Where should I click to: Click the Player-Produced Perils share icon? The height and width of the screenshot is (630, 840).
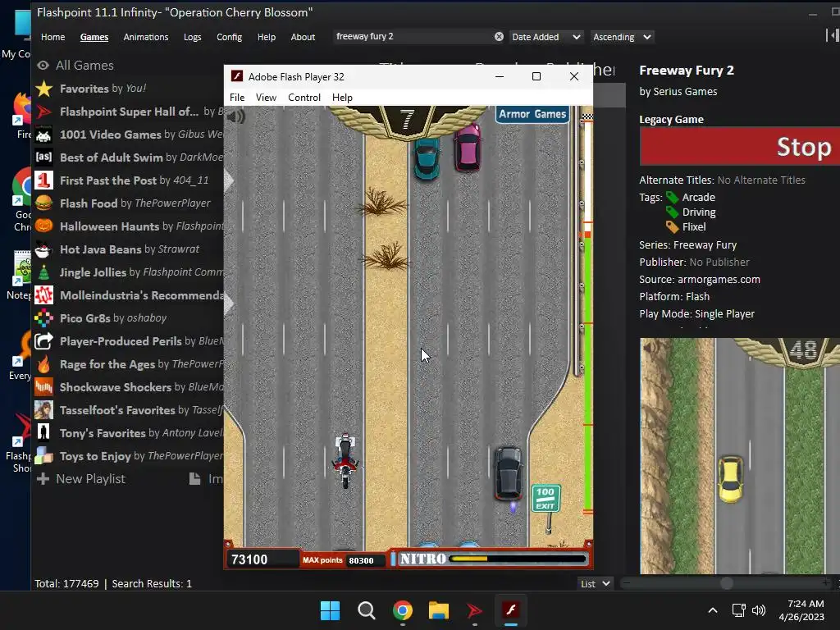tap(44, 341)
